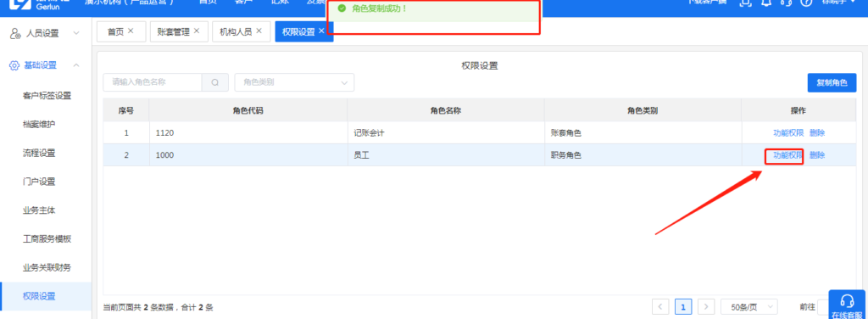
Task: Click the 人员设置 people icon
Action: pyautogui.click(x=15, y=33)
